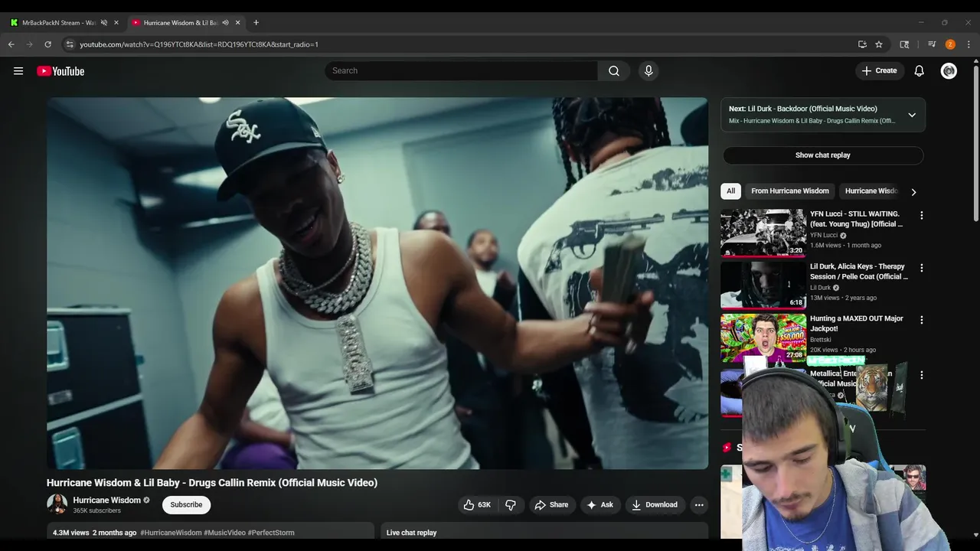Viewport: 980px width, 551px height.
Task: Click Show chat replay
Action: pyautogui.click(x=823, y=155)
